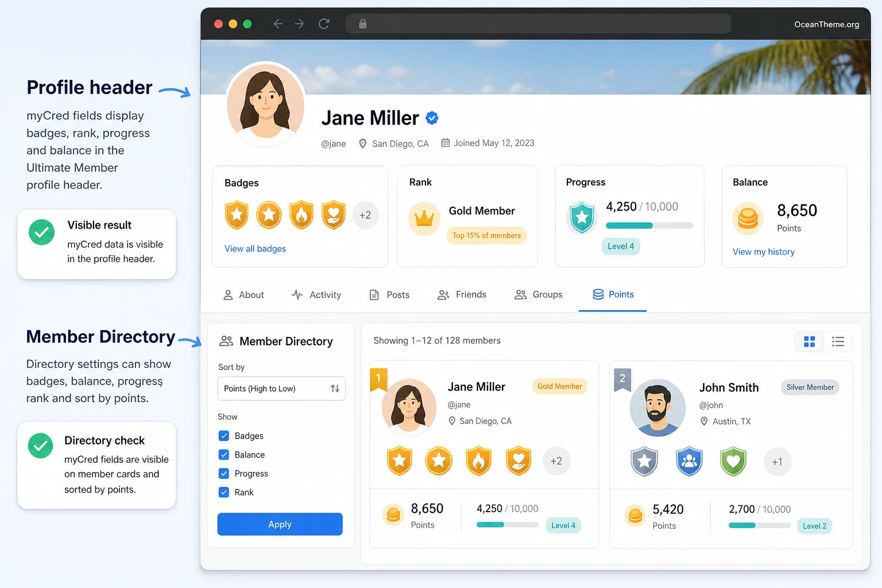Open the About tab

[243, 295]
